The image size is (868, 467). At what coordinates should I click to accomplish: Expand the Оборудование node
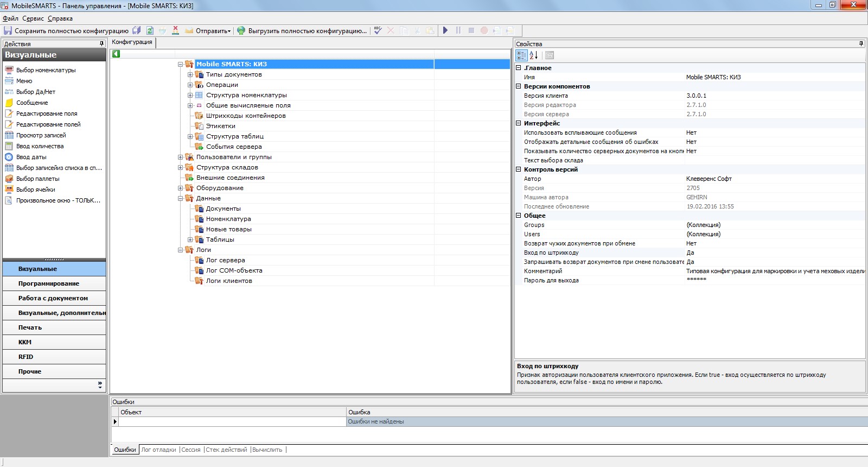tap(181, 188)
